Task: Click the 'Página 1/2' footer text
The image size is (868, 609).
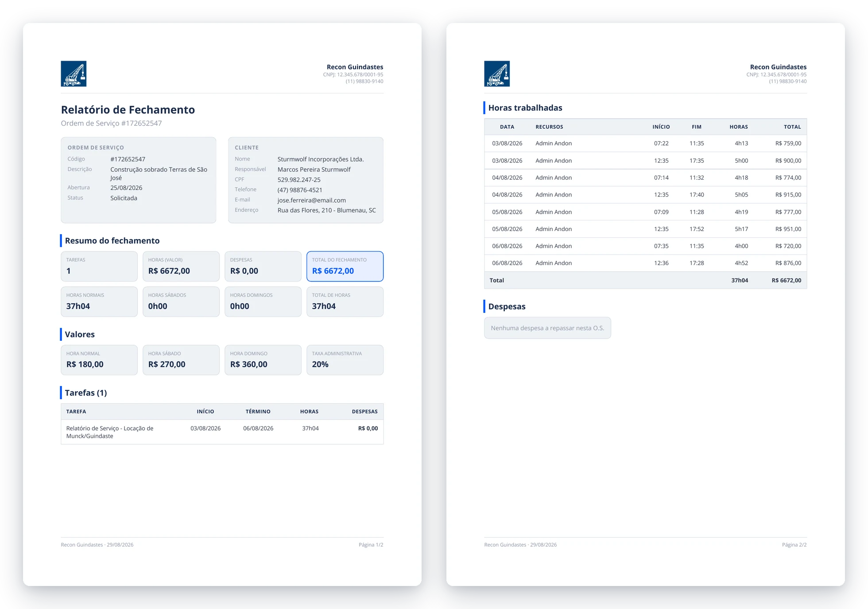Action: (x=371, y=545)
